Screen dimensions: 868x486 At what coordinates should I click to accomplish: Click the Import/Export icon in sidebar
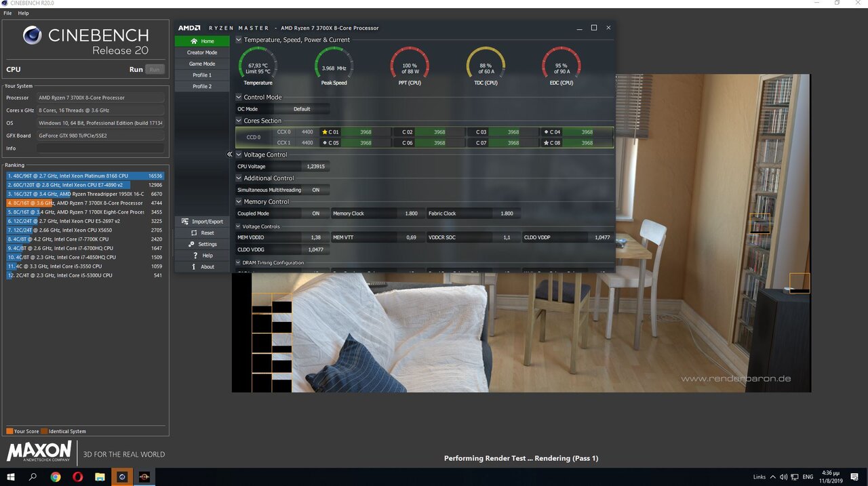coord(185,222)
